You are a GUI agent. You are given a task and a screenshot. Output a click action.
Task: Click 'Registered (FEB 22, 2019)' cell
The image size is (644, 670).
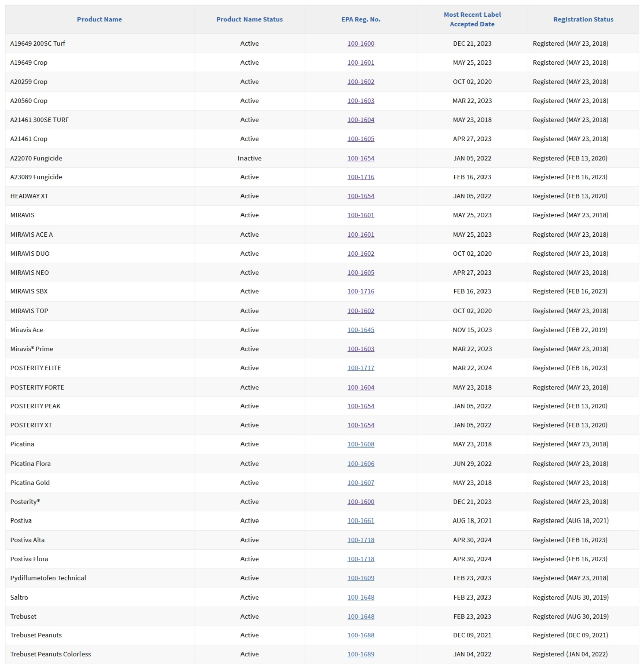point(570,330)
